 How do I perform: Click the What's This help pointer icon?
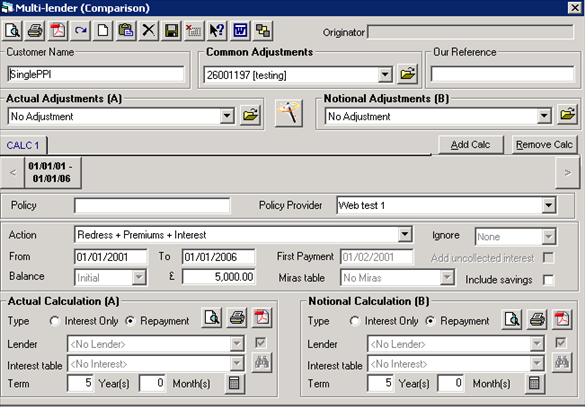[217, 31]
